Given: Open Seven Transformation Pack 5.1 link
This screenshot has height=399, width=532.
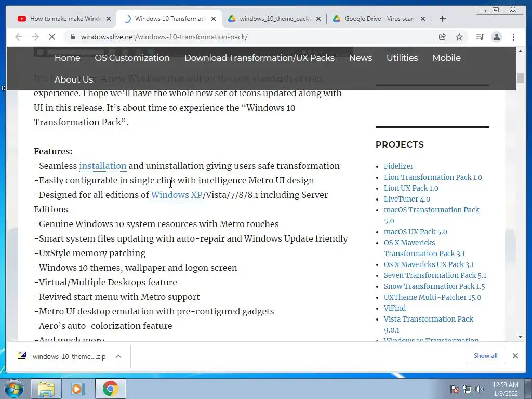Looking at the screenshot, I should pos(435,275).
